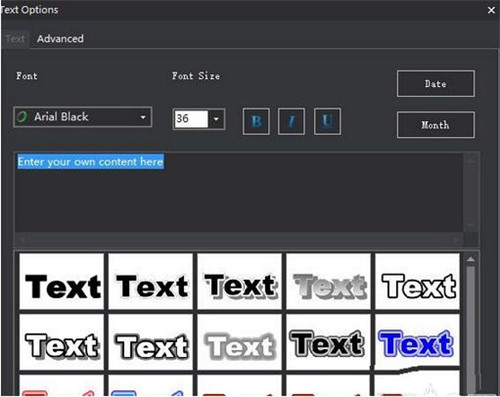The width and height of the screenshot is (500, 397).
Task: Switch to the Advanced tab
Action: point(60,39)
